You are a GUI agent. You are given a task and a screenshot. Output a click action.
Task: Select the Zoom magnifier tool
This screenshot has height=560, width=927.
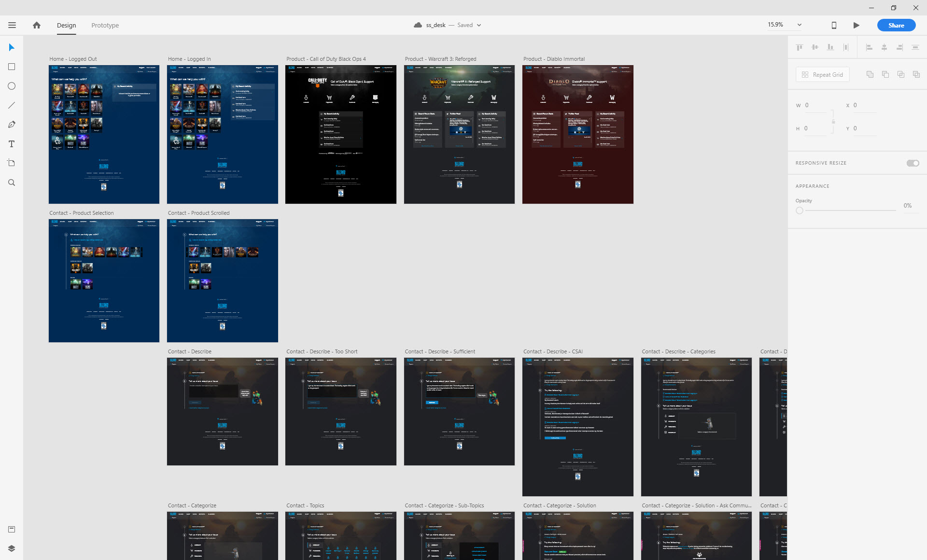(x=12, y=182)
